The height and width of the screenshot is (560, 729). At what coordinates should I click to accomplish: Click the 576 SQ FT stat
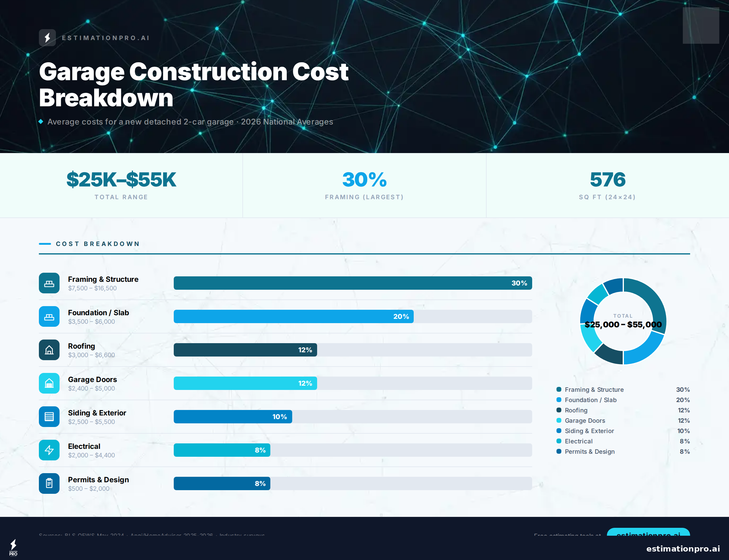click(607, 179)
